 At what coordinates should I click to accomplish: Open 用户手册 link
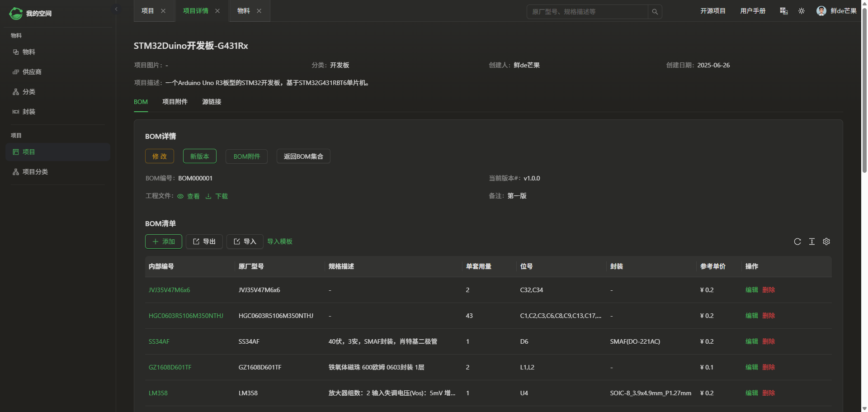coord(753,11)
